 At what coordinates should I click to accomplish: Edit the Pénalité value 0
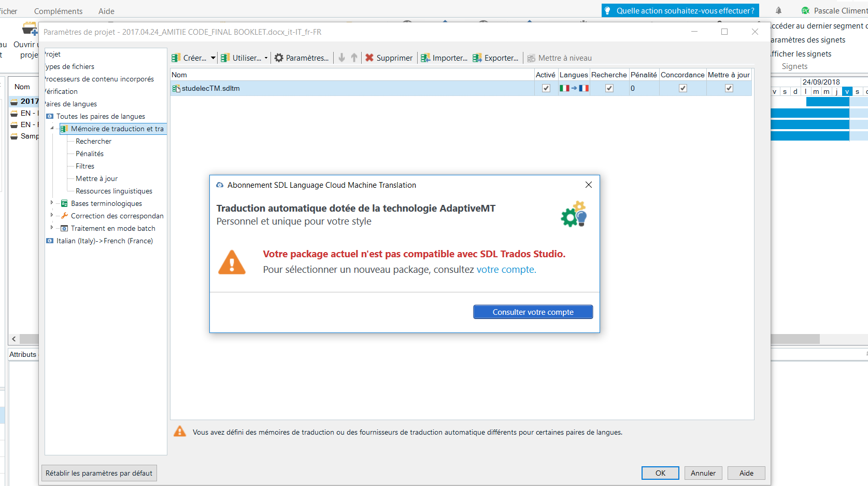pyautogui.click(x=644, y=88)
